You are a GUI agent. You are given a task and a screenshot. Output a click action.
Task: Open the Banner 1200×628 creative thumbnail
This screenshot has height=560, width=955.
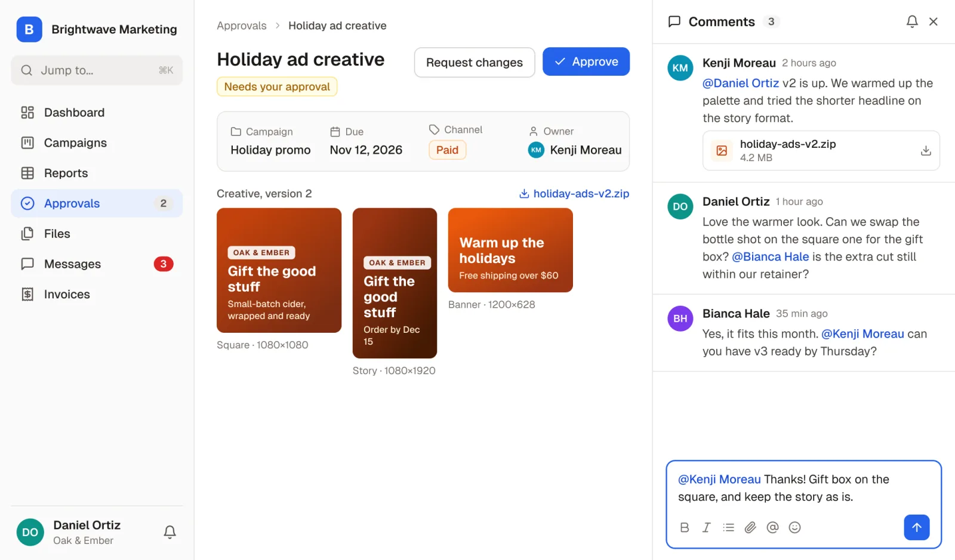510,250
